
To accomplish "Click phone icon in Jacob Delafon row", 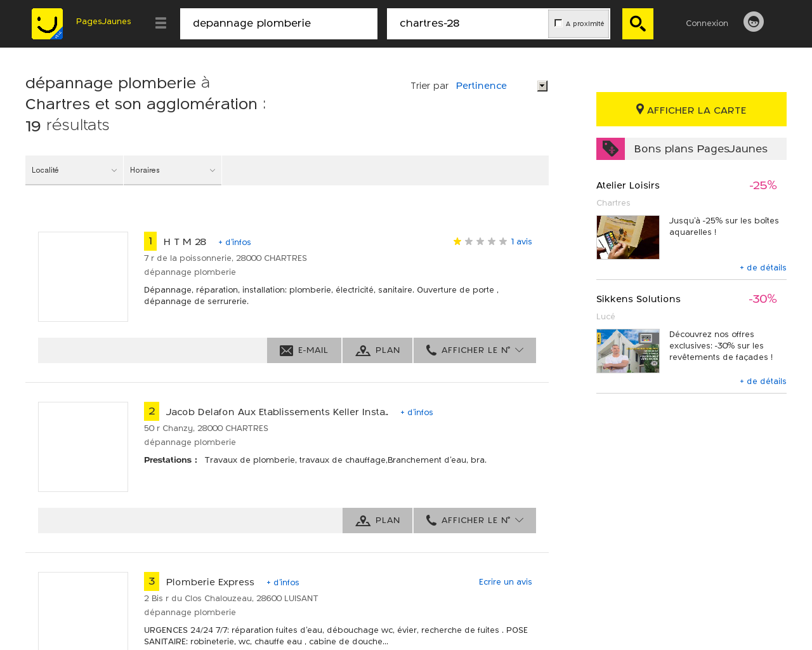I will pyautogui.click(x=431, y=520).
